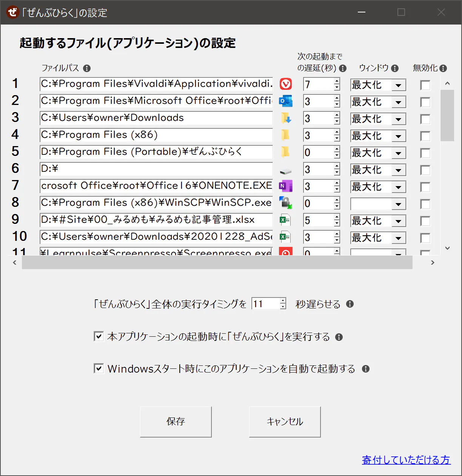Viewport: 462px width, 476px height.
Task: Click the Outlook icon in row 2
Action: click(286, 101)
